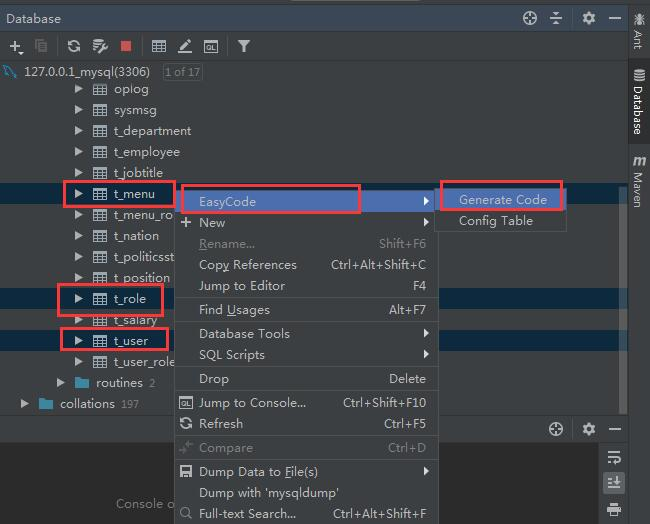The width and height of the screenshot is (650, 524).
Task: Toggle soft-wrap icon in console sidebar
Action: pyautogui.click(x=614, y=457)
